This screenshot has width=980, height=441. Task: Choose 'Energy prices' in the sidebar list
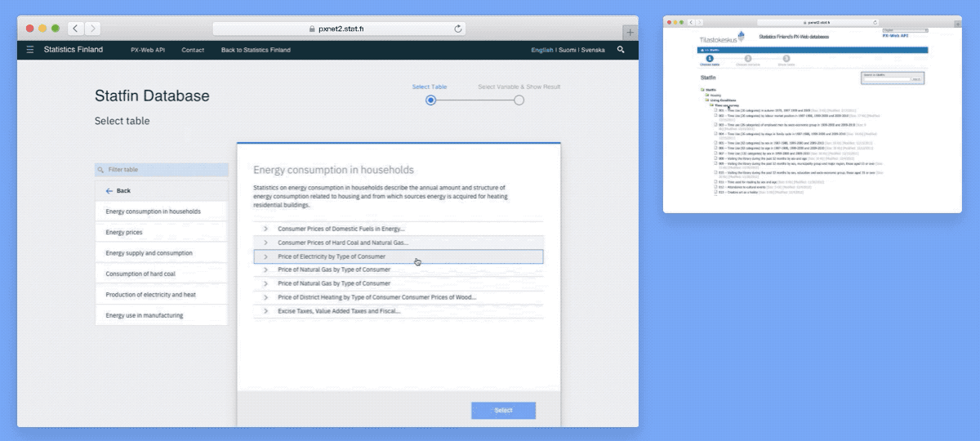coord(124,233)
